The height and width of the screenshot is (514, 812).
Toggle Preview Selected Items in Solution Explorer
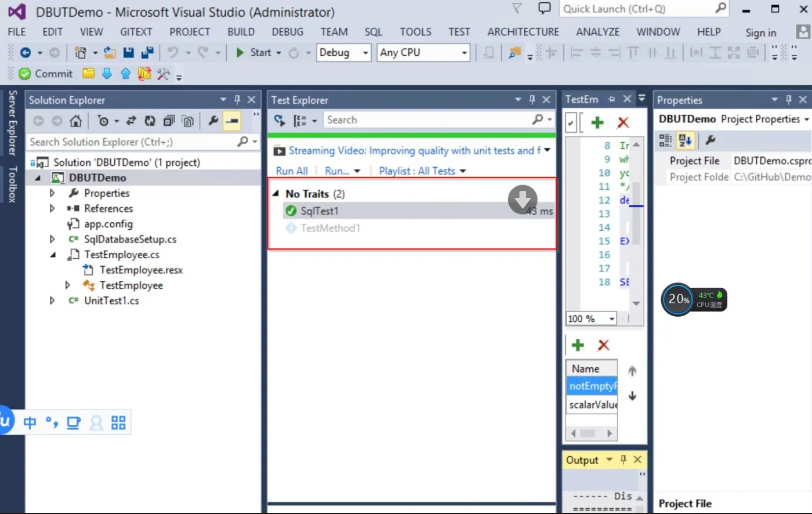pos(232,121)
